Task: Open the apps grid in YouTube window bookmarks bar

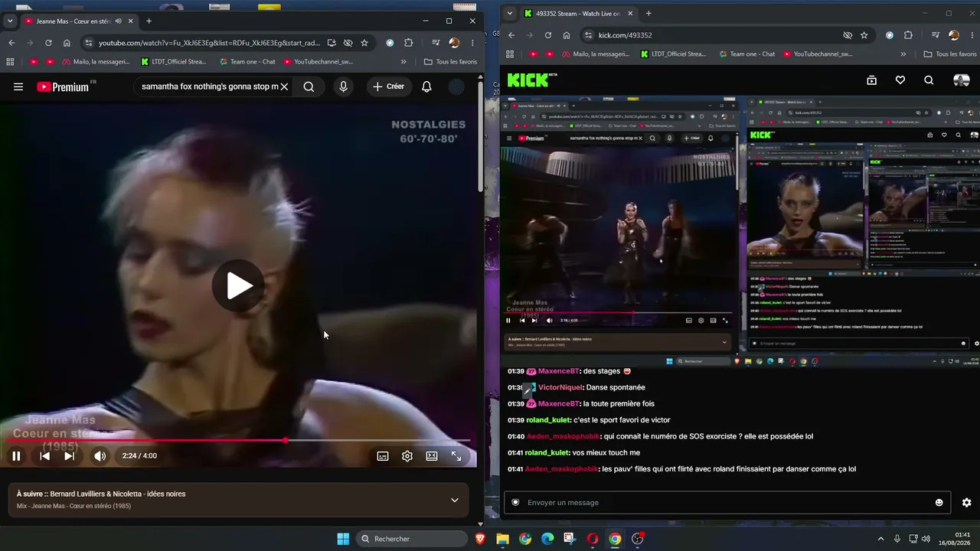Action: point(11,62)
